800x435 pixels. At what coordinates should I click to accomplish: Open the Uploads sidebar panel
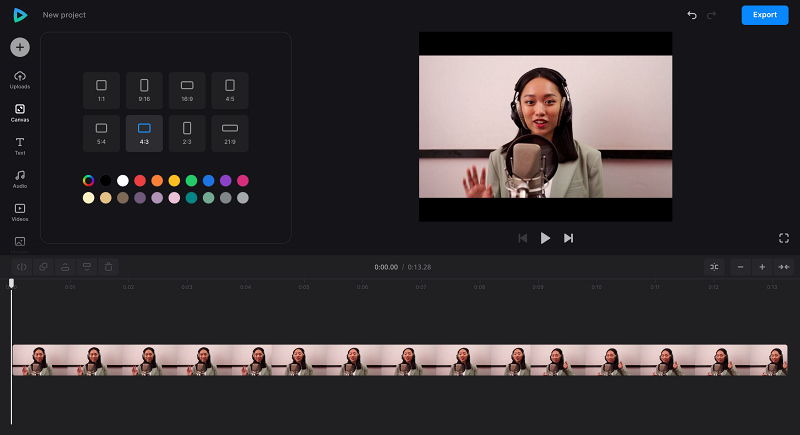[20, 80]
